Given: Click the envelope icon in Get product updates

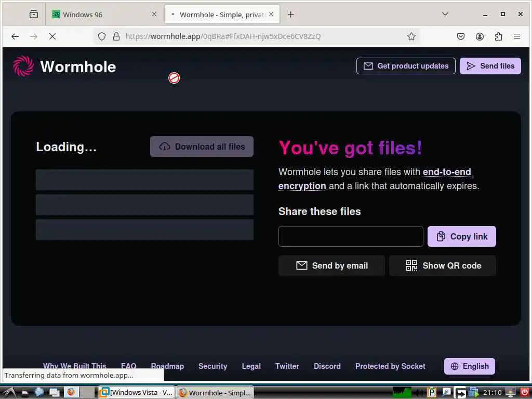Looking at the screenshot, I should click(x=368, y=66).
